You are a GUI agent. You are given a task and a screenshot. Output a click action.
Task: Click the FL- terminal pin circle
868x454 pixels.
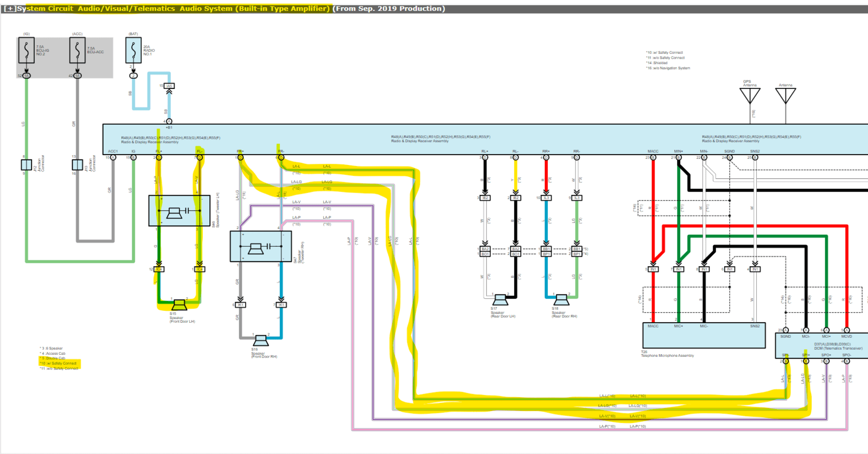pyautogui.click(x=200, y=157)
